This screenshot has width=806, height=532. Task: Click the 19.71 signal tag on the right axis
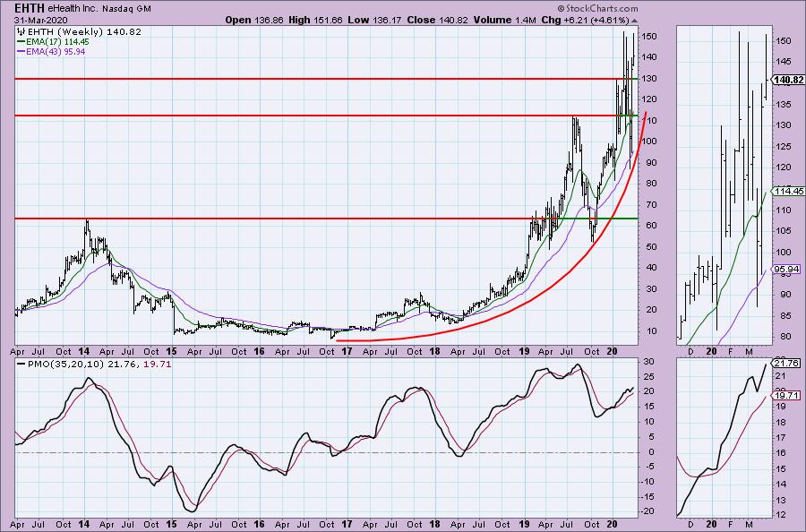coord(786,395)
